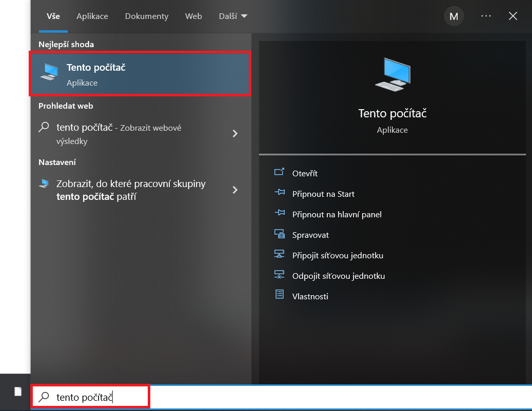
Task: Close the search panel with X
Action: click(513, 16)
